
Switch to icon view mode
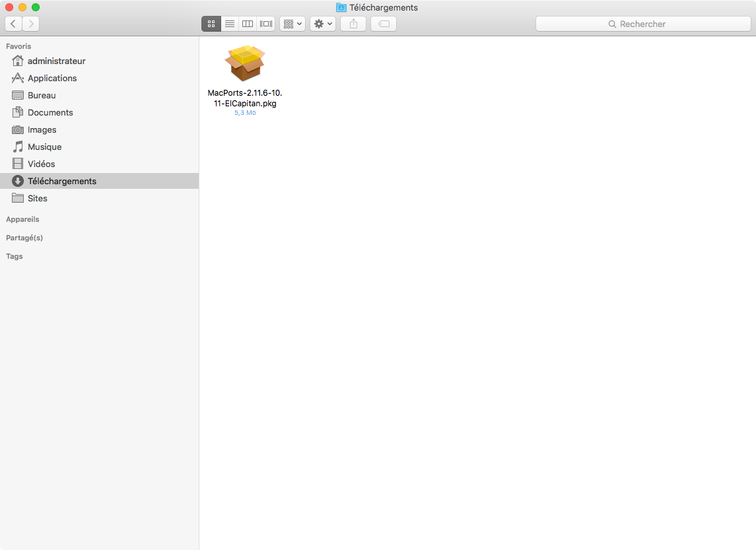(x=211, y=24)
